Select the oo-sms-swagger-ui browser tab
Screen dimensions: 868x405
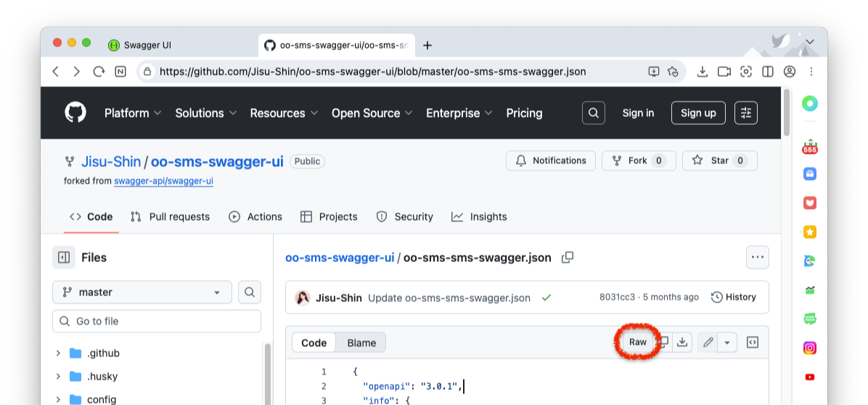pos(335,46)
